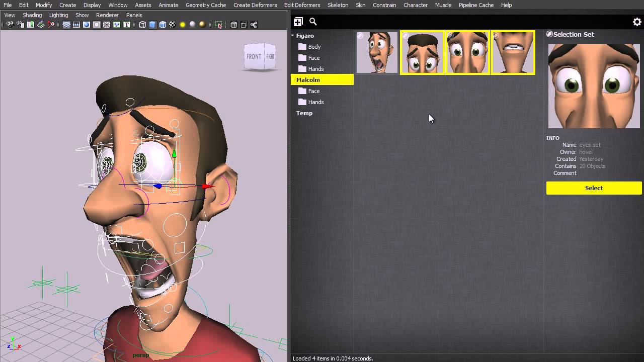Screen dimensions: 644x362
Task: Click the Use All Lights yellow sphere
Action: [x=182, y=24]
